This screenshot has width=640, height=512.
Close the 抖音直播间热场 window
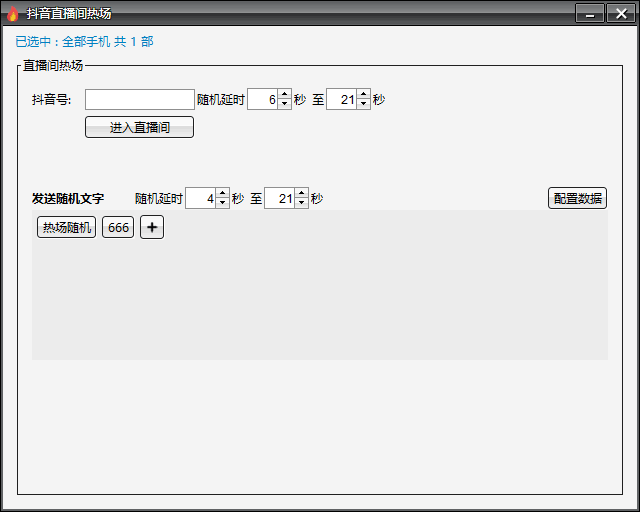pos(621,13)
